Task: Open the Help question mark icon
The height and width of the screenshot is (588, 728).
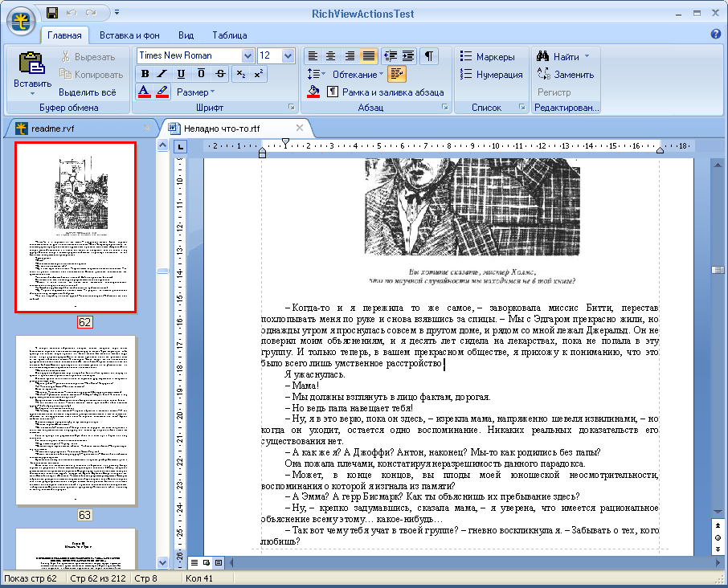Action: (716, 34)
